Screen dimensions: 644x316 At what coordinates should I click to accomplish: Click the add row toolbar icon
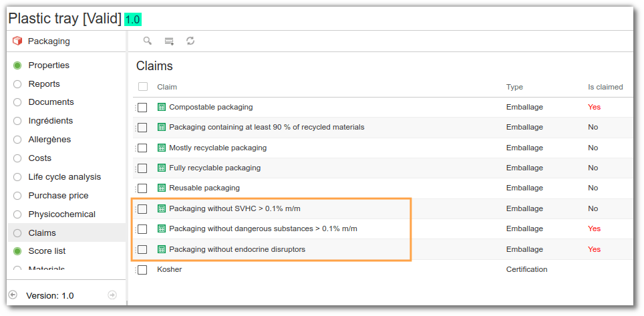pos(169,41)
